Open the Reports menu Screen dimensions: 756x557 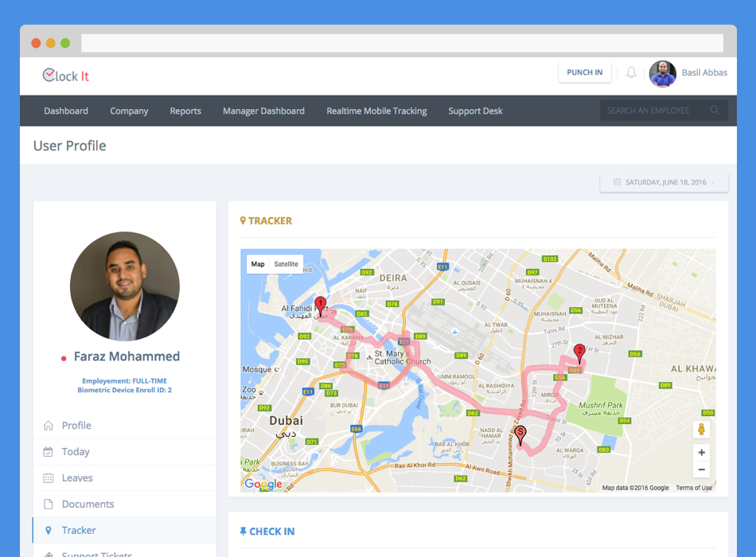tap(185, 111)
